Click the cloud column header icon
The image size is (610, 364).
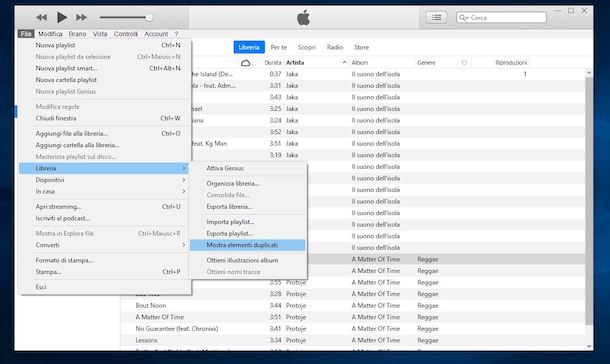245,63
